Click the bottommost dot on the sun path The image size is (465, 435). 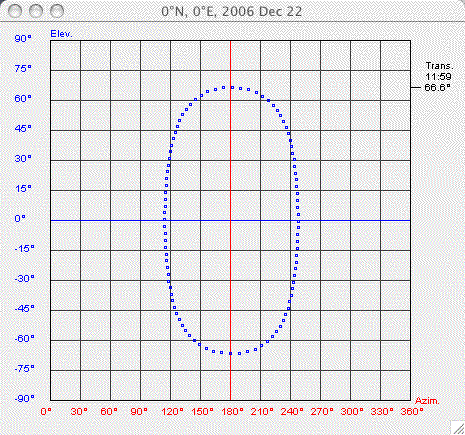(231, 353)
